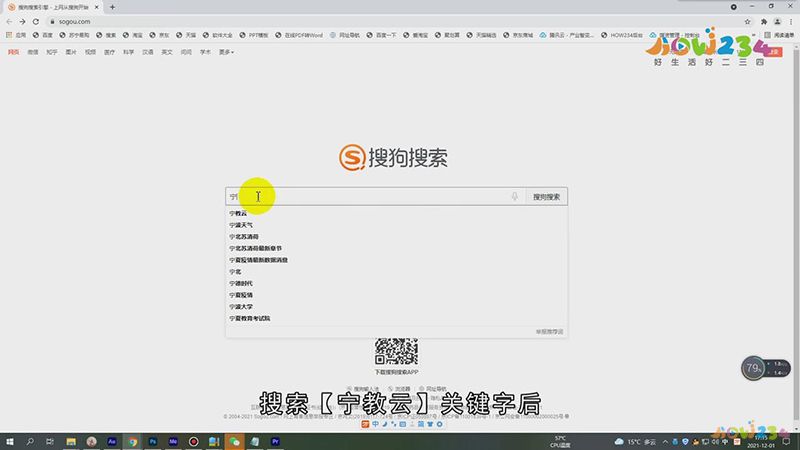800x450 pixels.
Task: Switch to the 学术 search tab
Action: (205, 52)
